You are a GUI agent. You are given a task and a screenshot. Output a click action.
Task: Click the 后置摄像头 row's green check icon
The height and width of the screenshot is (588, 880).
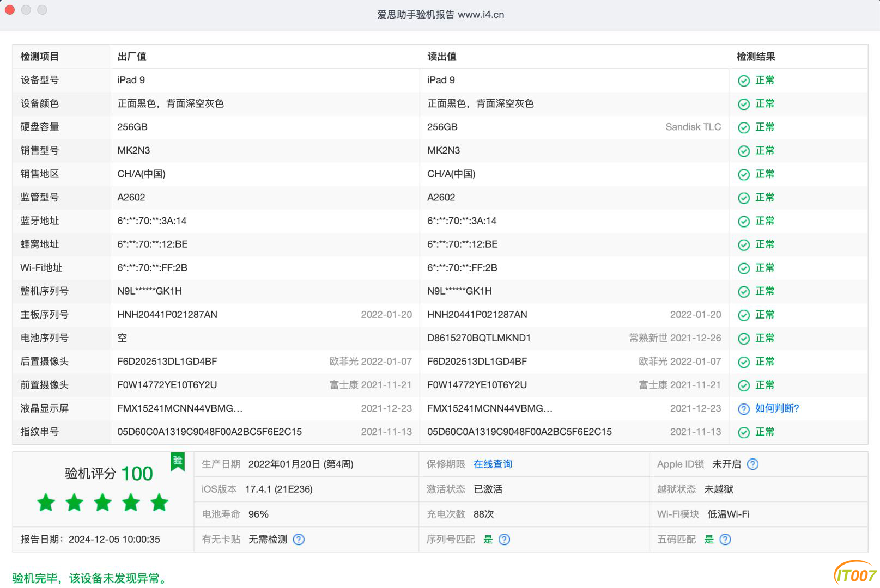tap(743, 362)
